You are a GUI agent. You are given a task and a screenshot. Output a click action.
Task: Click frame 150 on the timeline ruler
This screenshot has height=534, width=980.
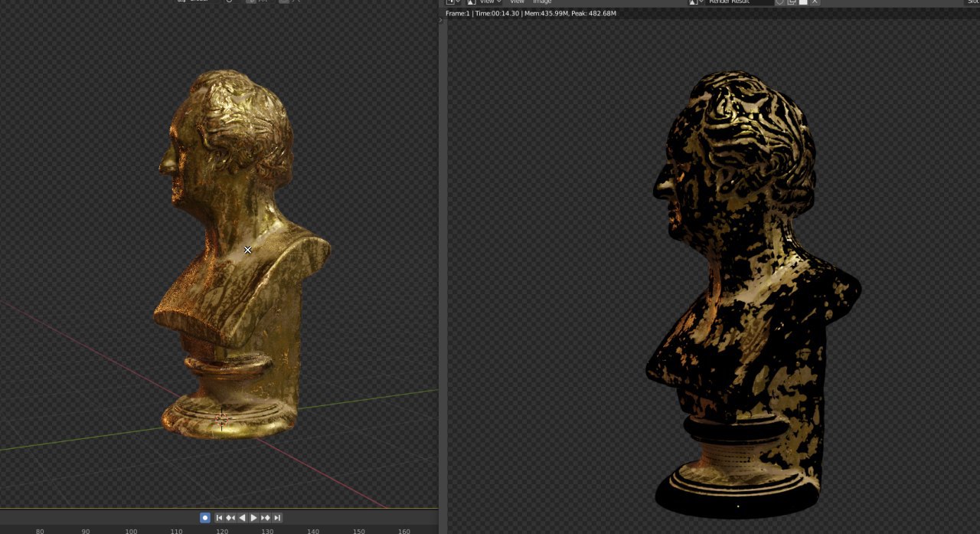pos(358,531)
